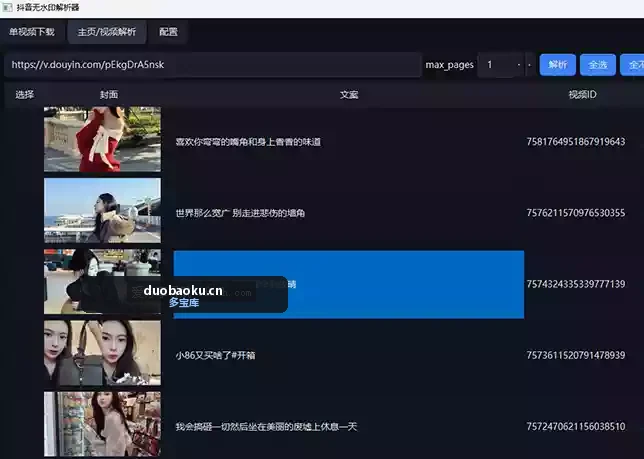Click the stepper button directly beside value 1
644x459 pixels.
[x=519, y=65]
